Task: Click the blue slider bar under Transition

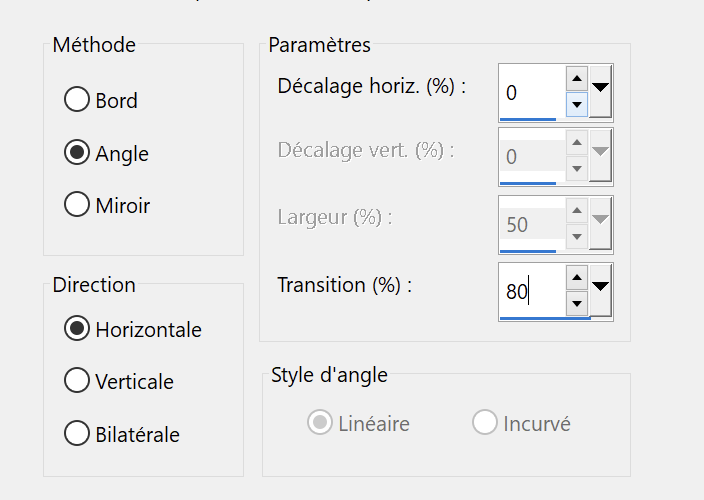Action: click(x=545, y=318)
